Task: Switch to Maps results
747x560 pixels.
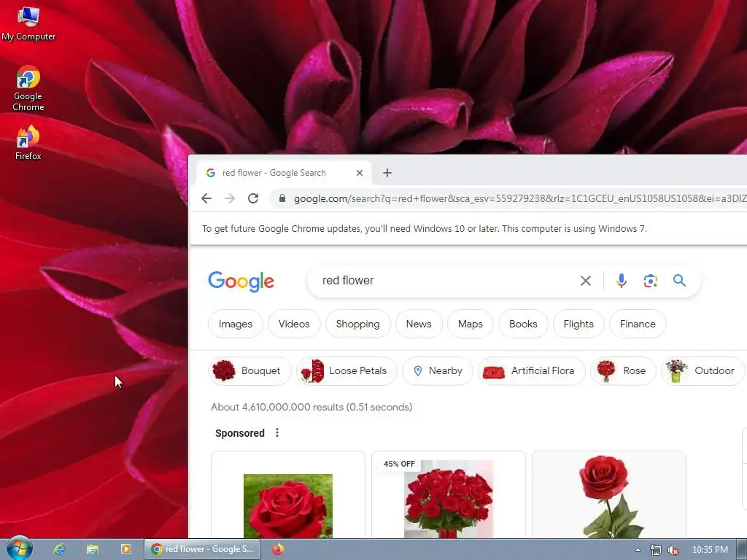Action: pyautogui.click(x=471, y=324)
